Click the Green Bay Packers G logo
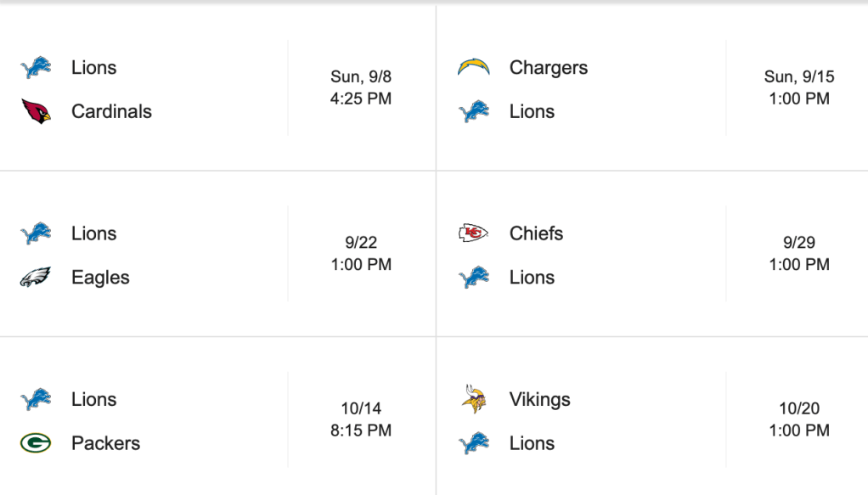This screenshot has height=495, width=868. coord(36,443)
